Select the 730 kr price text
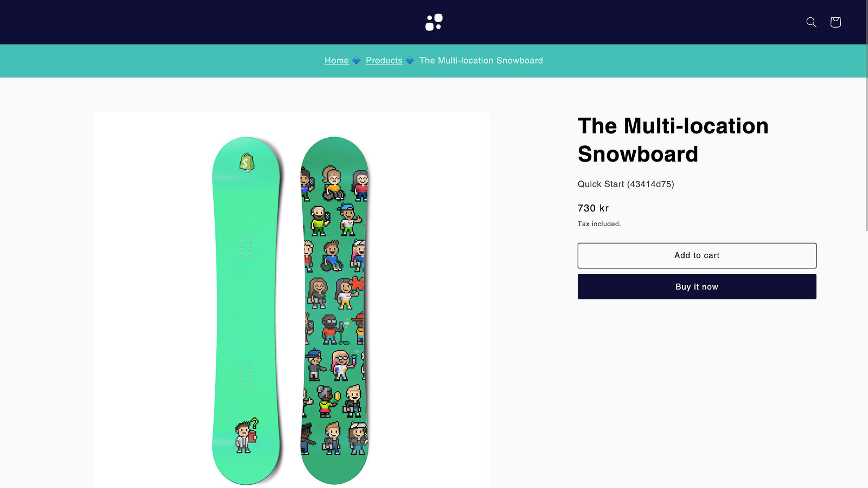This screenshot has height=488, width=868. pyautogui.click(x=592, y=208)
